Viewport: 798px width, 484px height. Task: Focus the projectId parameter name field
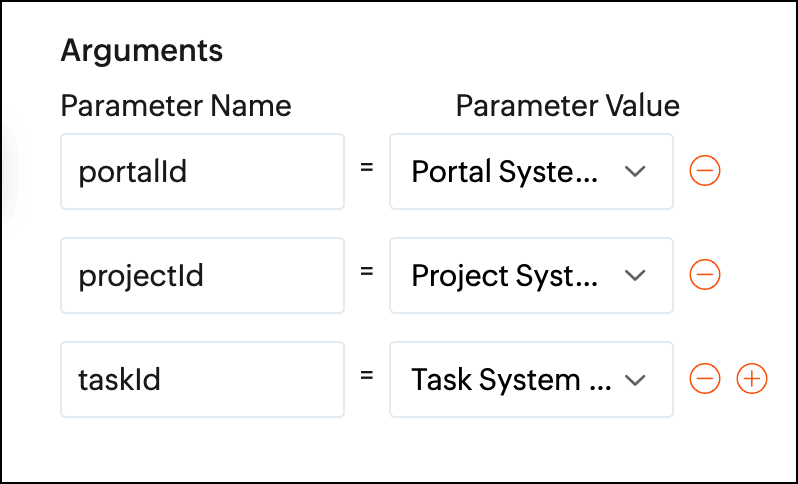[x=202, y=275]
